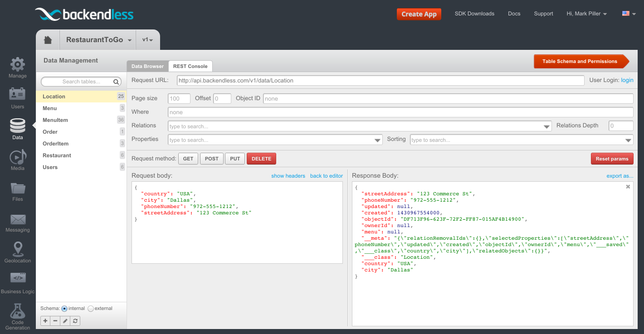This screenshot has width=644, height=334.
Task: Click the Reset params button
Action: pos(612,159)
